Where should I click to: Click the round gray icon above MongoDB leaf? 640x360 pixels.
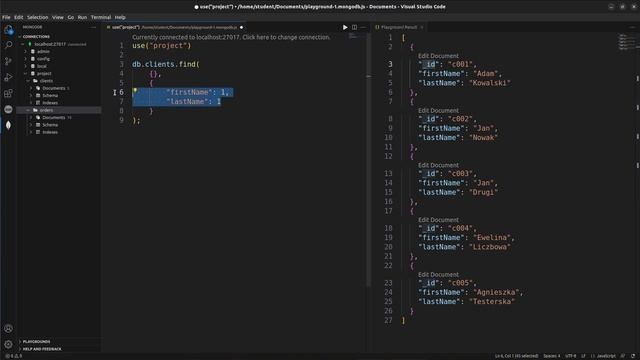click(8, 109)
